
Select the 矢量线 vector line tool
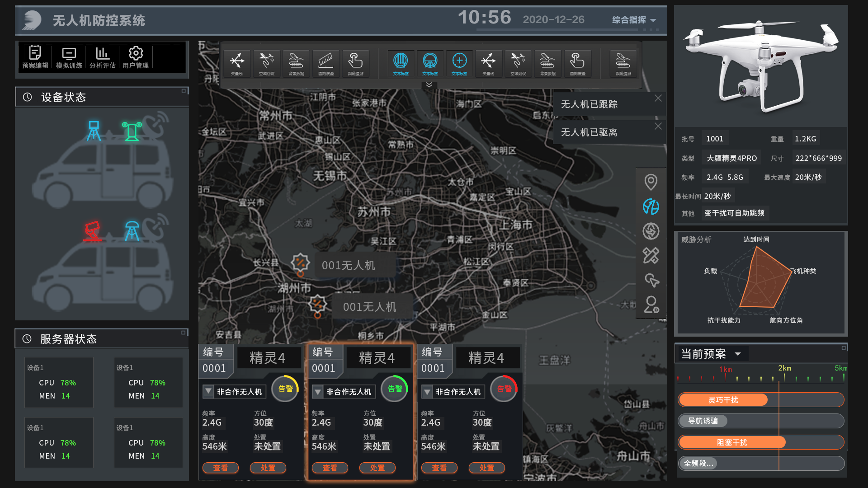point(237,63)
